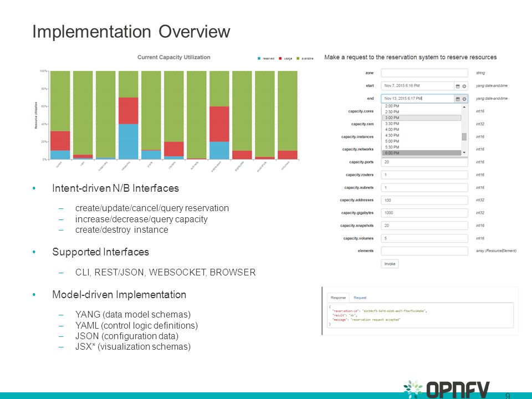This screenshot has height=399, width=532.
Task: Switch to the Request tab
Action: pyautogui.click(x=360, y=298)
